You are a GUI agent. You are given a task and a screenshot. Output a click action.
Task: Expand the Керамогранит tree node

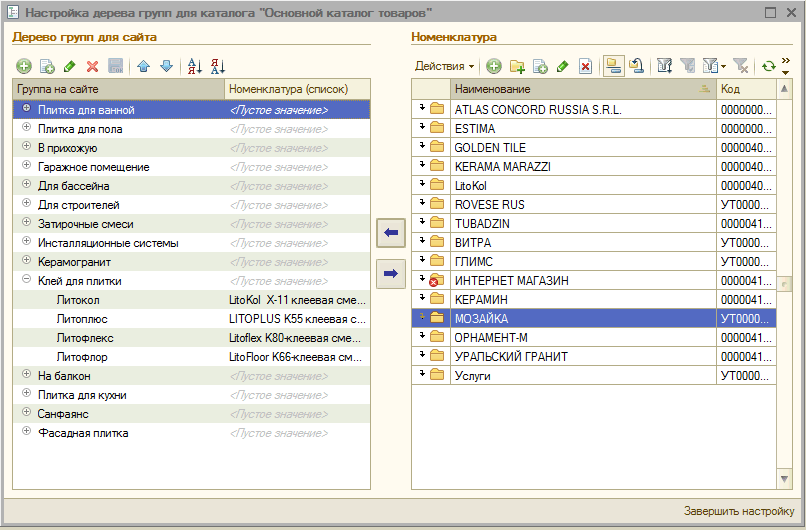(x=26, y=262)
